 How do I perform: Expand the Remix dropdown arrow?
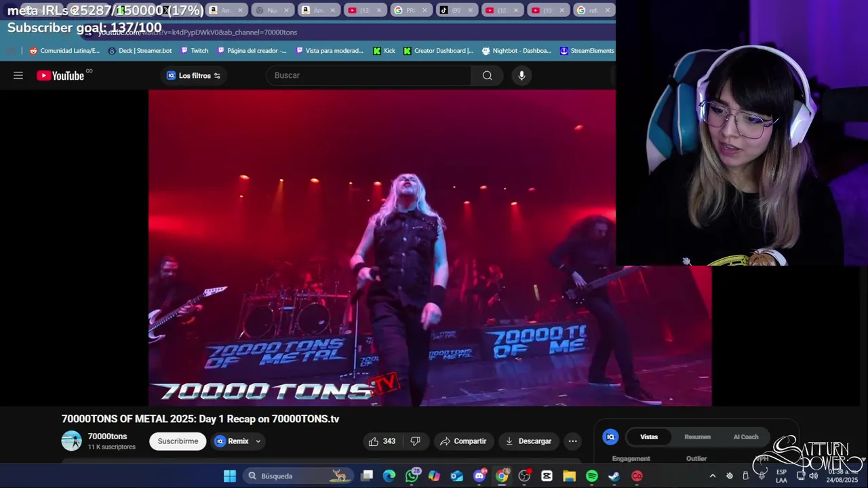tap(258, 441)
